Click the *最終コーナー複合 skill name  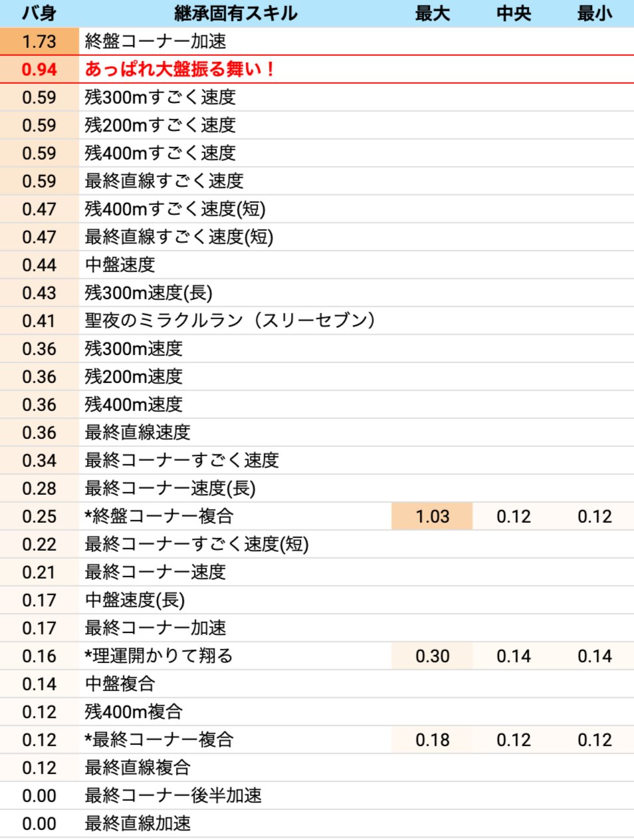159,740
